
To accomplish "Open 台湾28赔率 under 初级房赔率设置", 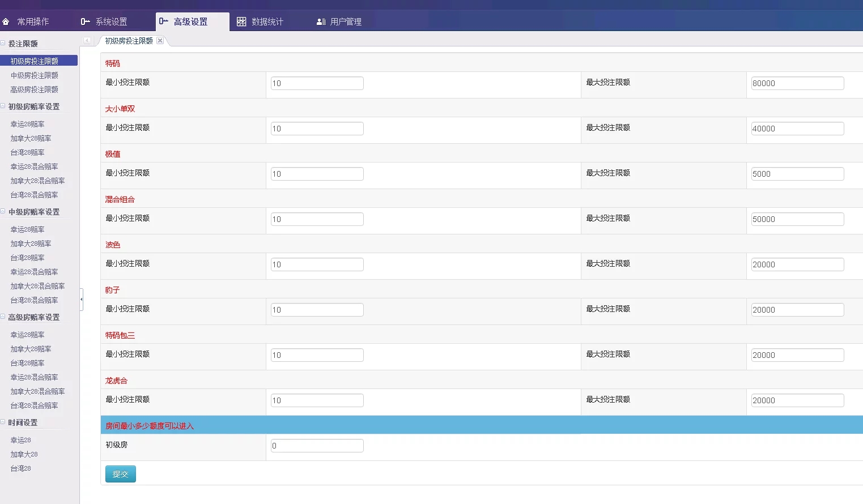I will [x=27, y=152].
